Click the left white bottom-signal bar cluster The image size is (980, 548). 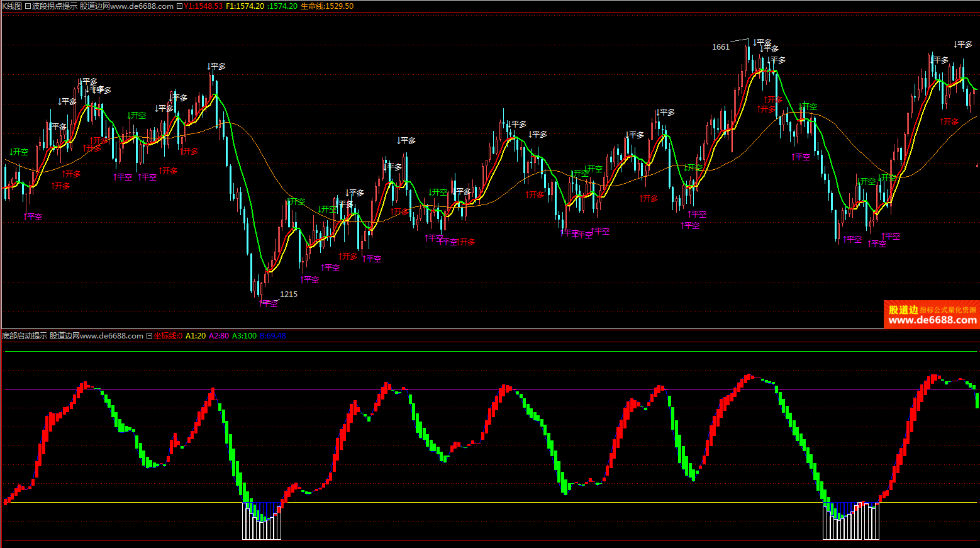pyautogui.click(x=262, y=522)
